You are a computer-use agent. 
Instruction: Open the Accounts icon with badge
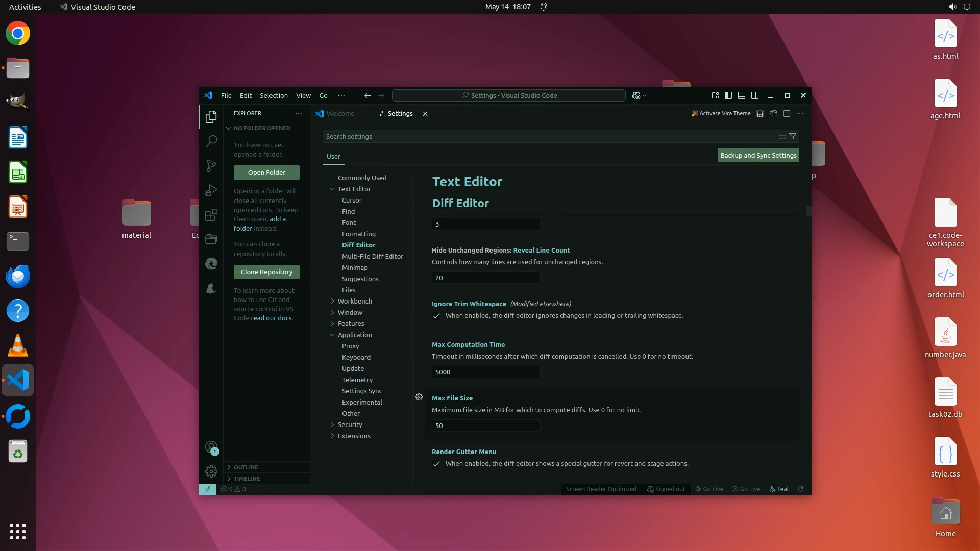click(x=211, y=447)
